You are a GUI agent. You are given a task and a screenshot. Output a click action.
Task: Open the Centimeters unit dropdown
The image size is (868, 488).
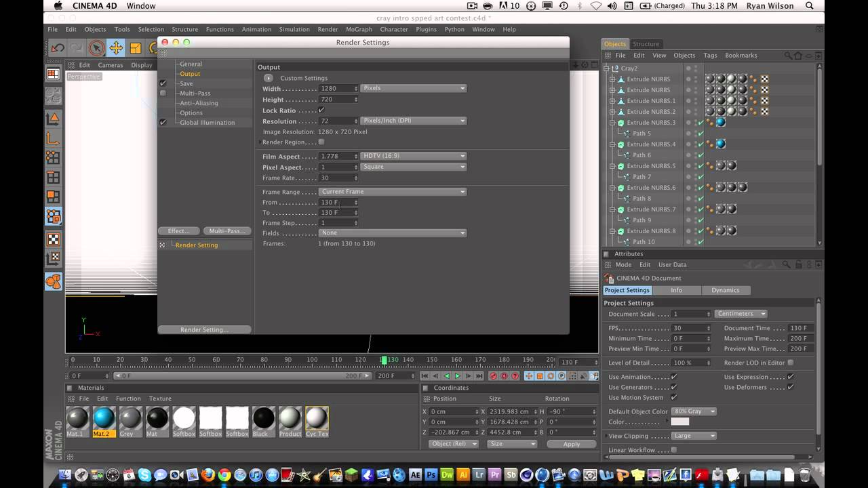pyautogui.click(x=741, y=314)
